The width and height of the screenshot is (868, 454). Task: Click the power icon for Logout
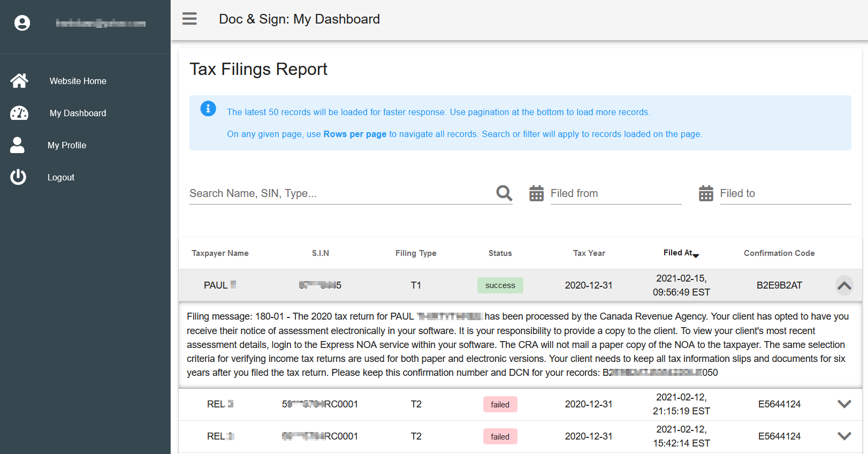[x=18, y=177]
